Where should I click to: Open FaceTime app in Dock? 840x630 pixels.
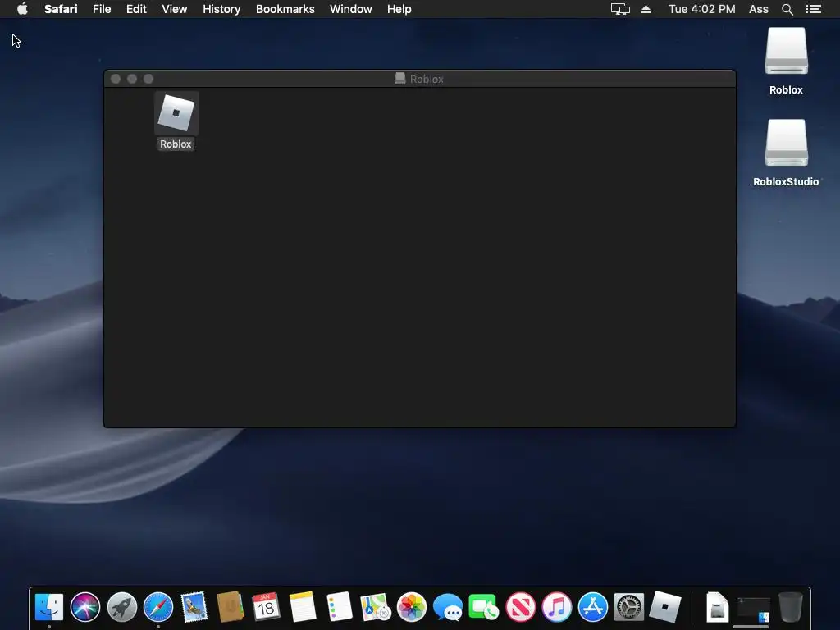pyautogui.click(x=484, y=607)
